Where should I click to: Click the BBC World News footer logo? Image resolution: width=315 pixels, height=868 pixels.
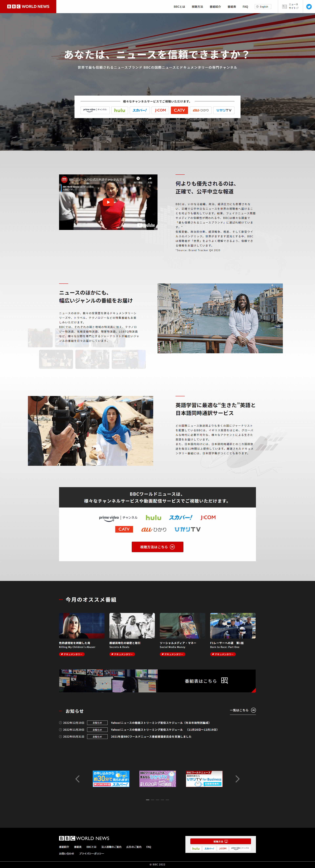coord(84,838)
